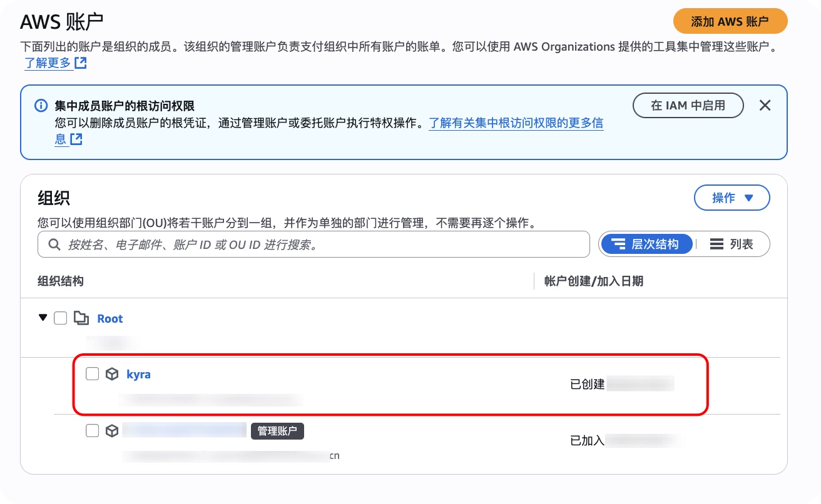Open the kyra account link

[138, 375]
